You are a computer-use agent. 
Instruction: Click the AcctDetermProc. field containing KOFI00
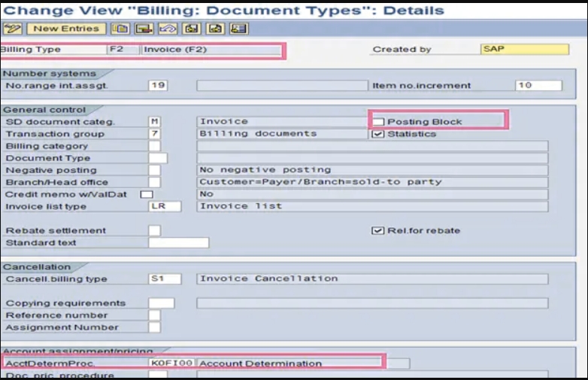click(171, 363)
